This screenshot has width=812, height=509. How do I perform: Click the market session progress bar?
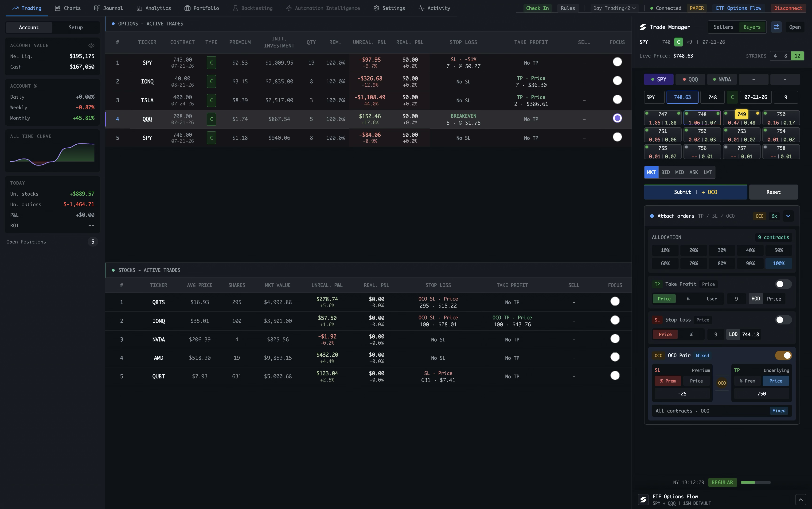pos(755,482)
